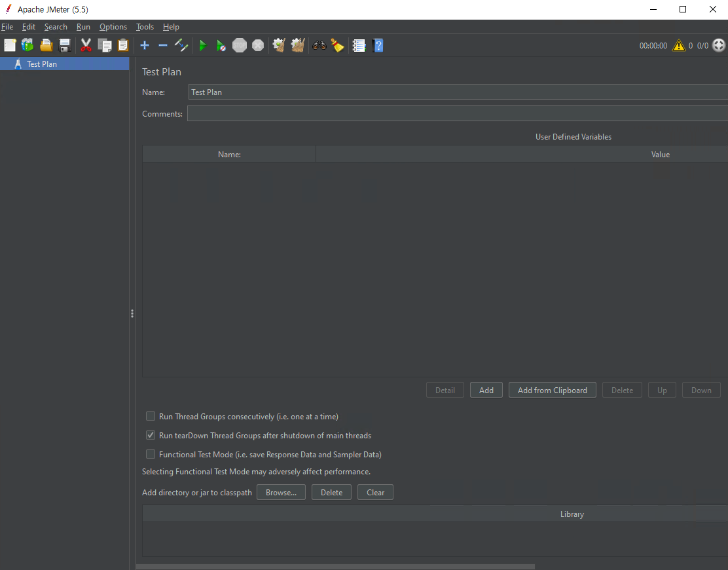Start test without pauses icon
The height and width of the screenshot is (570, 728).
pyautogui.click(x=221, y=45)
